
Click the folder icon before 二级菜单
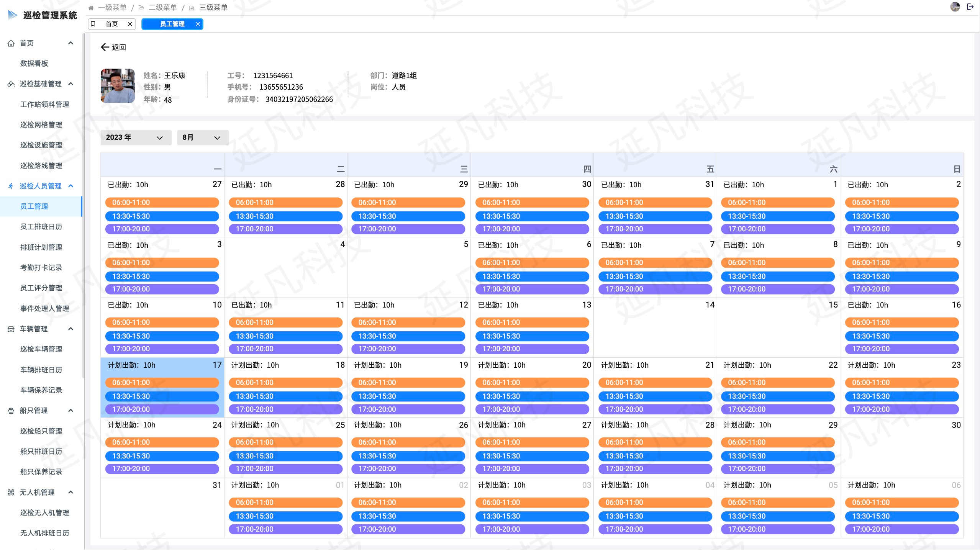tap(141, 8)
